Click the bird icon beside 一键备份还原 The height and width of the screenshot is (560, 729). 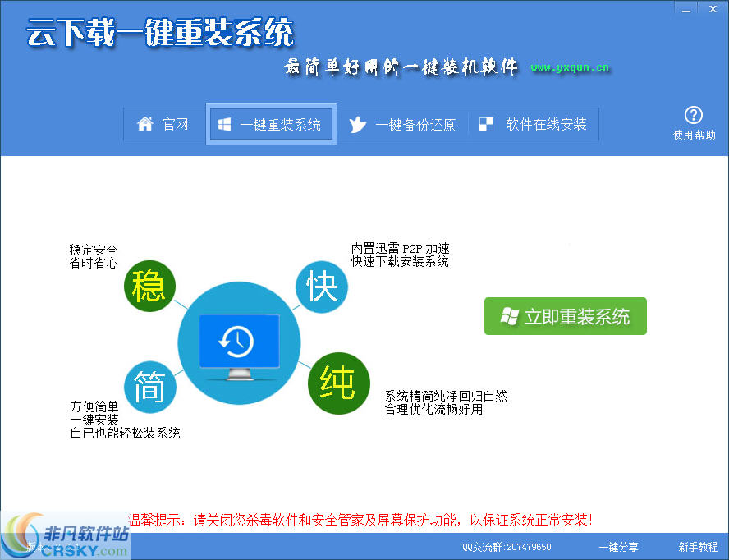[x=357, y=124]
